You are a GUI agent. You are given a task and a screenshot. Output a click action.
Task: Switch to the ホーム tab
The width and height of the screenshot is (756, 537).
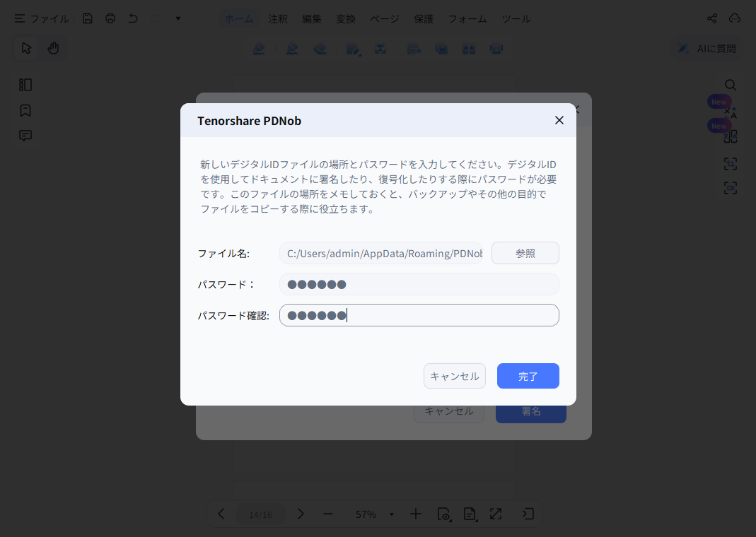tap(238, 19)
